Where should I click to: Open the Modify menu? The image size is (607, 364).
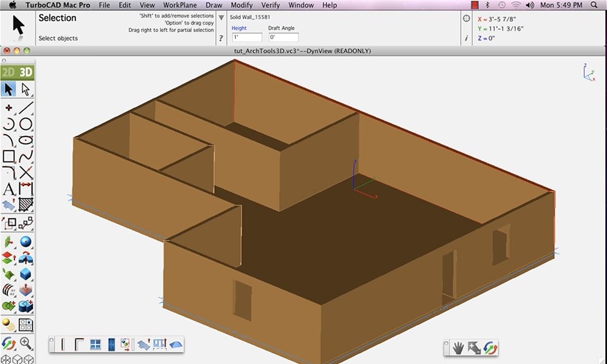coord(242,5)
